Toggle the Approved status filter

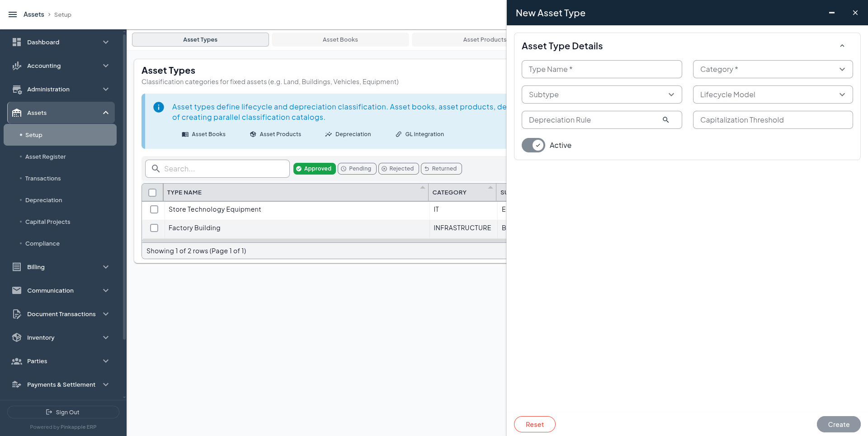(x=314, y=169)
